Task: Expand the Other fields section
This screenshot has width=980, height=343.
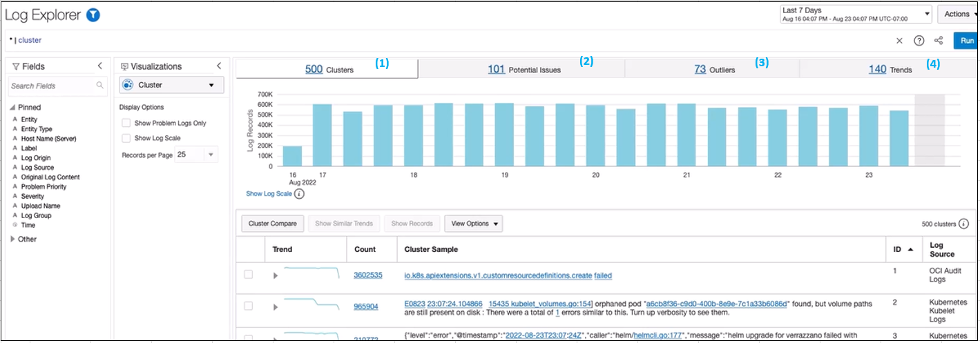Action: pos(12,239)
